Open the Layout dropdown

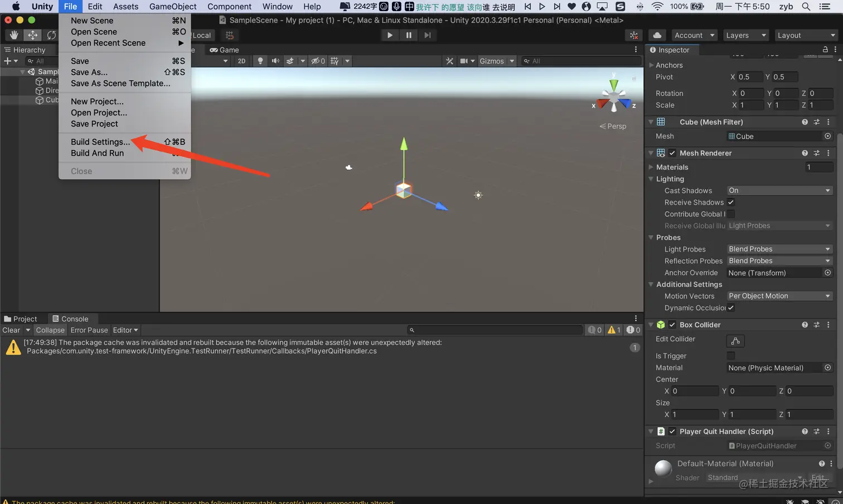(806, 35)
